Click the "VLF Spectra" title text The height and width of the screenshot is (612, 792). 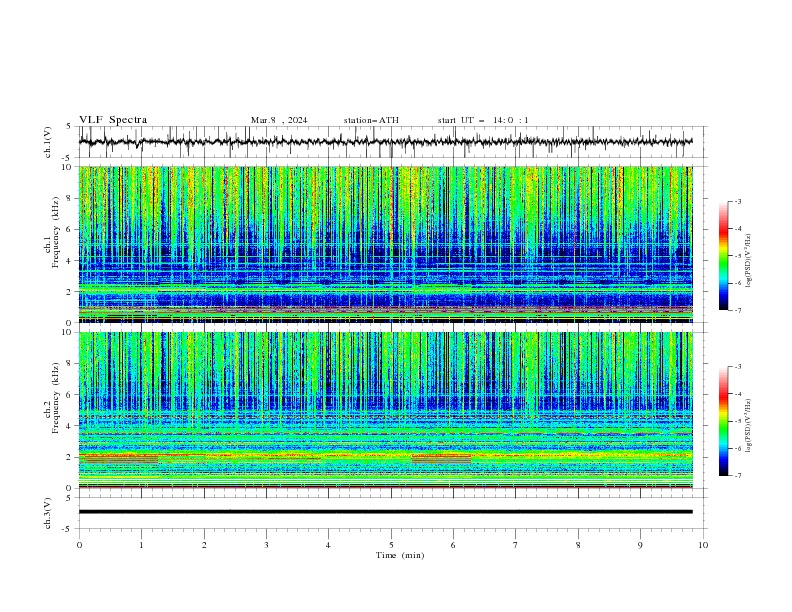(113, 120)
